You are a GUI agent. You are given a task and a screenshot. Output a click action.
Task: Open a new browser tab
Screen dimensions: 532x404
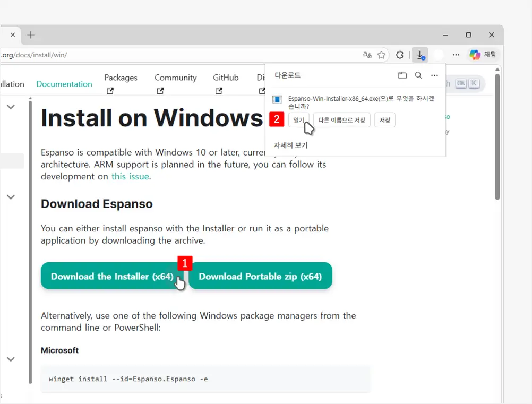(31, 35)
